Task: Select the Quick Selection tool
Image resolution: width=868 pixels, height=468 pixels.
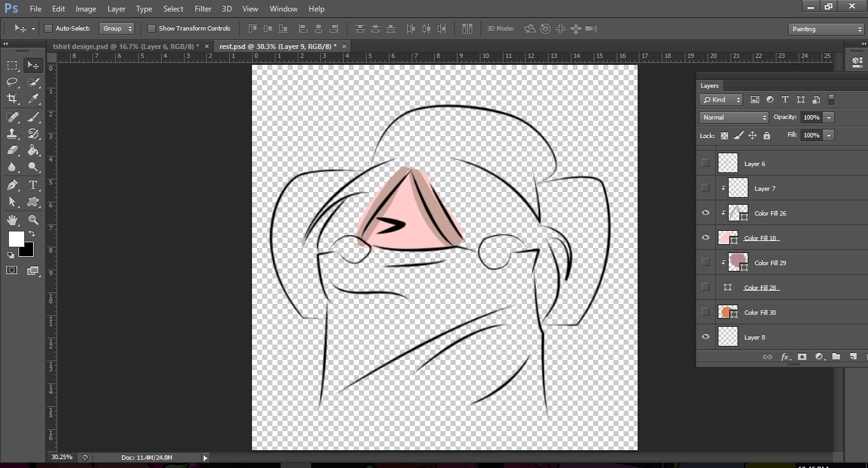Action: pos(33,82)
